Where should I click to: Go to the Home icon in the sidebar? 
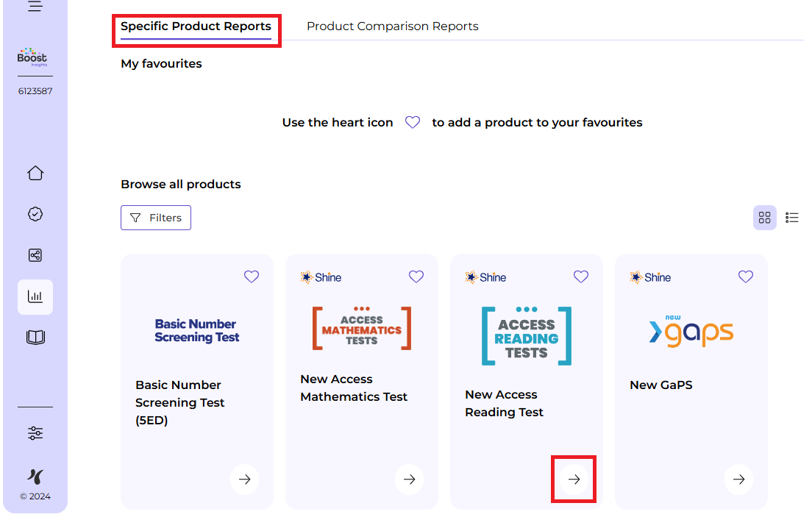point(35,174)
